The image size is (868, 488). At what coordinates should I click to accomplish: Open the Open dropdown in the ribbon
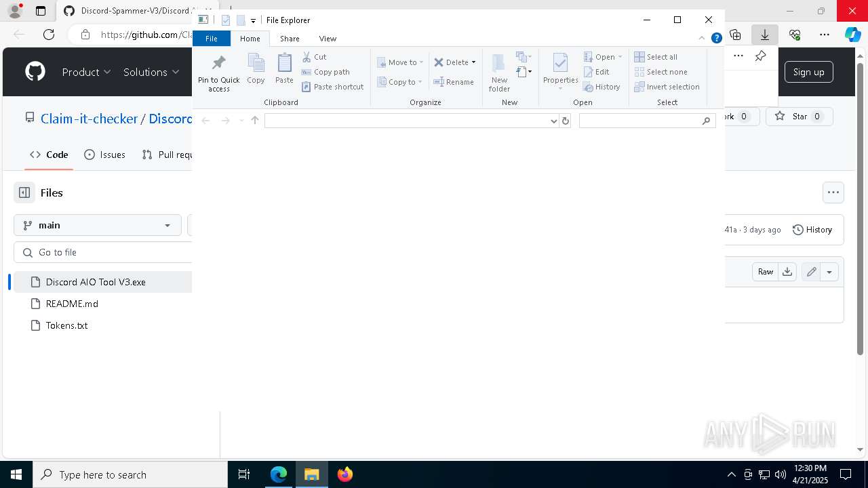[603, 57]
